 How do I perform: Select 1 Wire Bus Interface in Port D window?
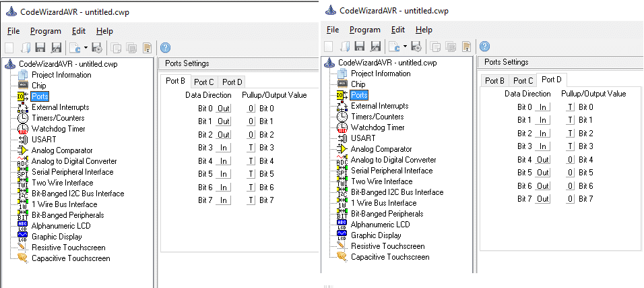point(383,203)
